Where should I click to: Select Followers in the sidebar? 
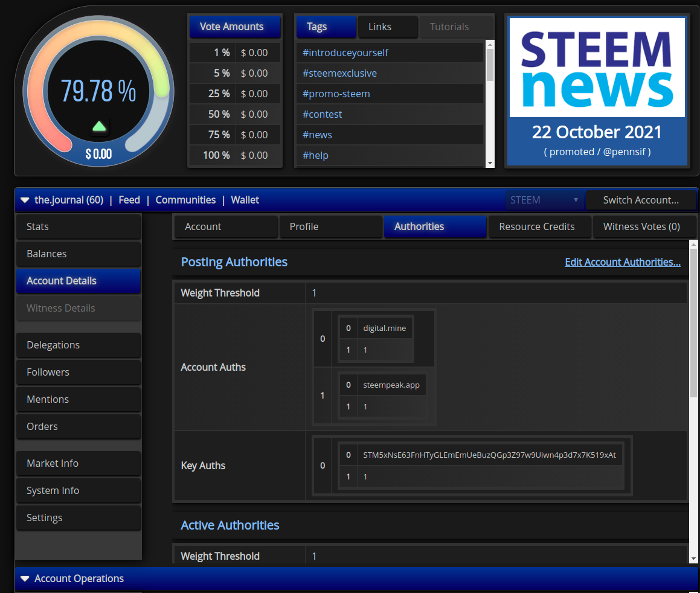(79, 372)
